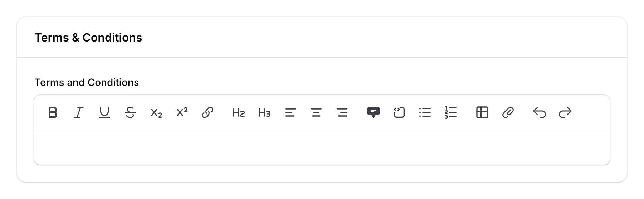This screenshot has height=199, width=644.
Task: Set Heading 2 style
Action: 239,113
